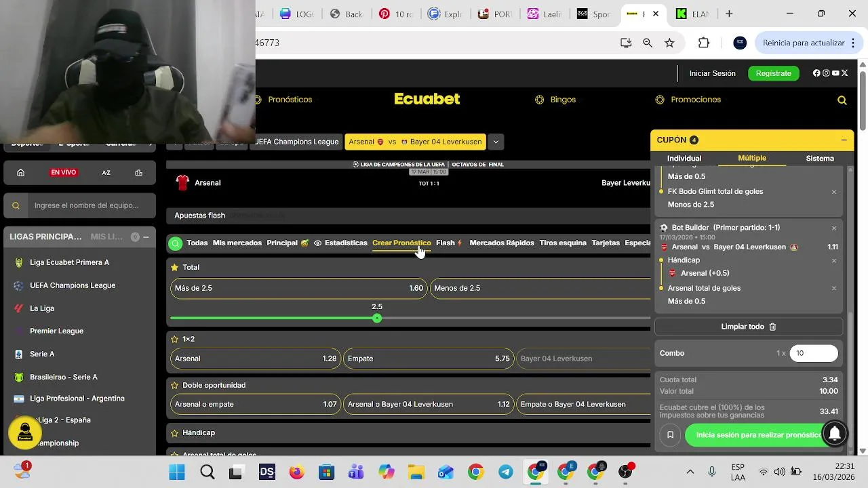Open Liga Ecuabet Primera A
This screenshot has height=488, width=868.
click(69, 262)
